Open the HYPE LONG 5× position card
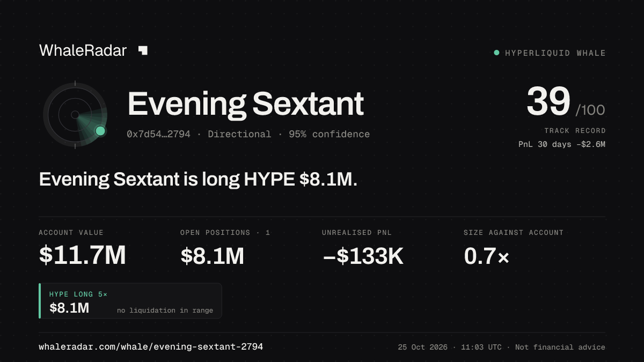The image size is (644, 362). [130, 301]
